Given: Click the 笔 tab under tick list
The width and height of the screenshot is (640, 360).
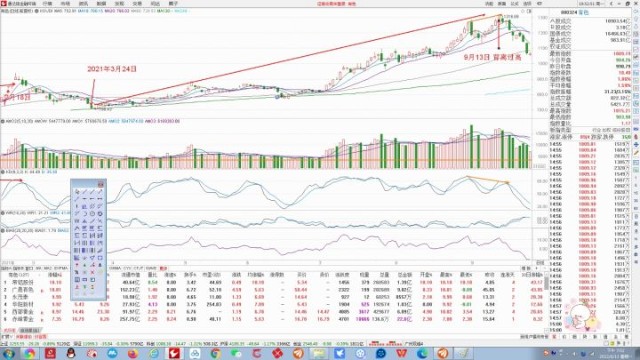Looking at the screenshot, I should [x=554, y=337].
